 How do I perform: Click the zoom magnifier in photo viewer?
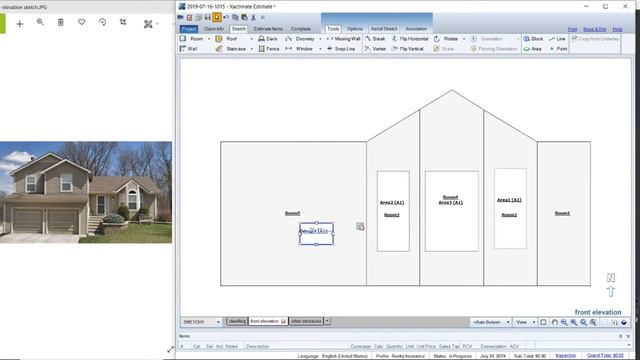40,22
